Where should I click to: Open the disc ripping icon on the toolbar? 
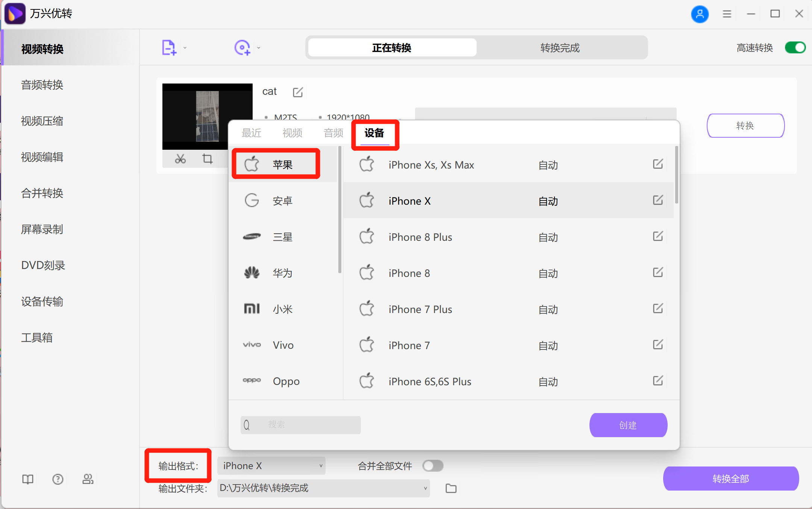pyautogui.click(x=242, y=47)
